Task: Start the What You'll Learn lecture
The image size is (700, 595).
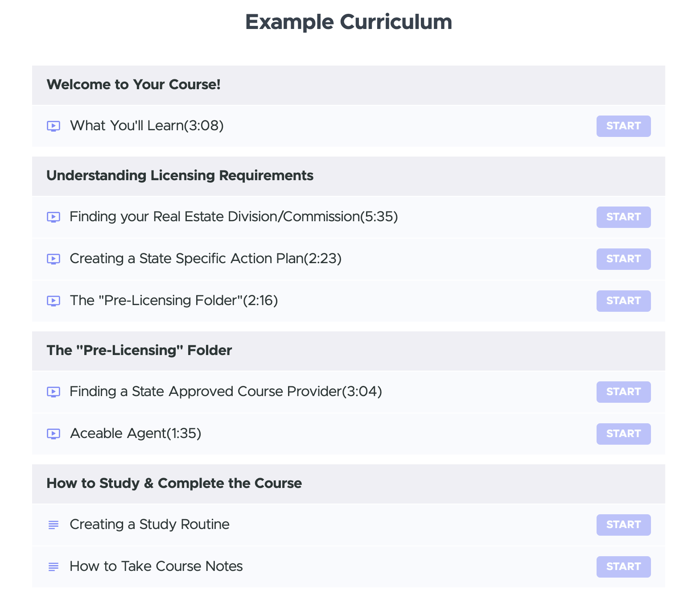Action: 623,126
